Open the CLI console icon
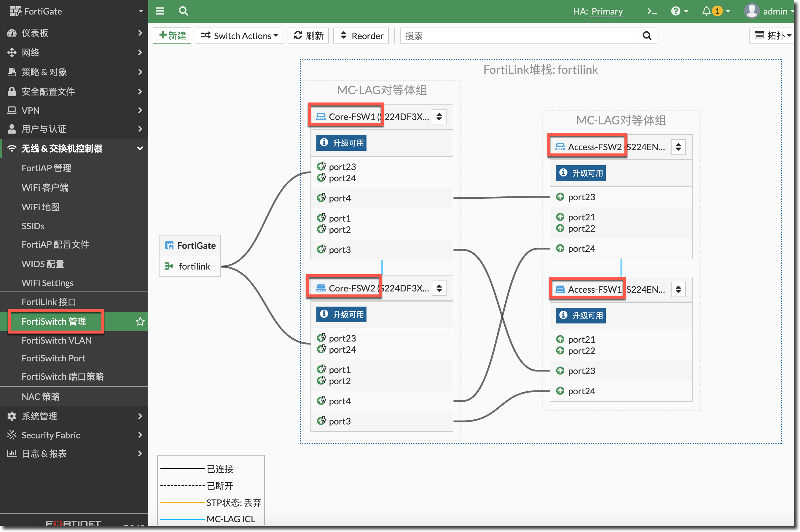 pos(652,11)
